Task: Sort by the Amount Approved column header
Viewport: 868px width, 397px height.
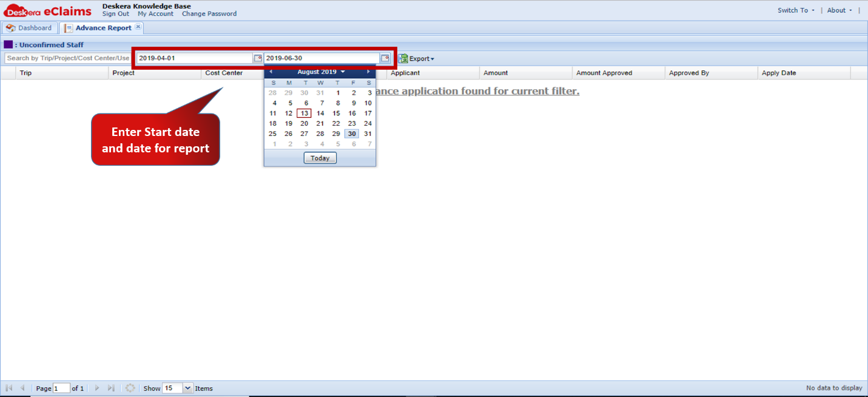Action: point(619,73)
